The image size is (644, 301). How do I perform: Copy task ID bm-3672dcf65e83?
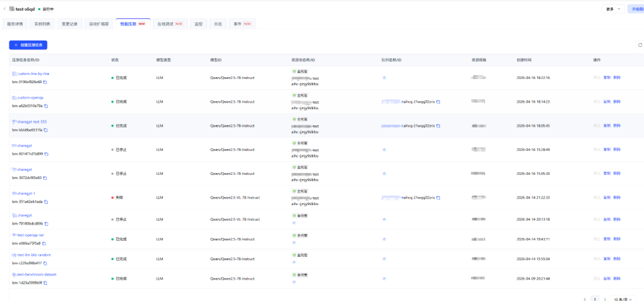click(45, 178)
